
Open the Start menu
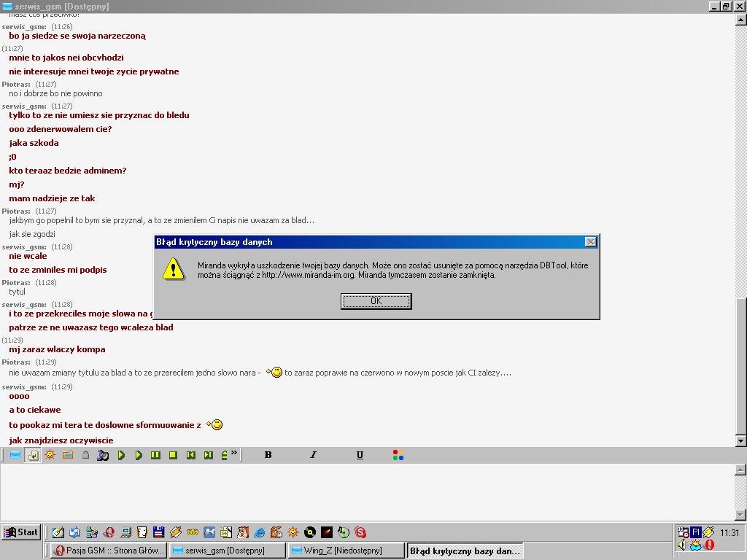(21, 532)
